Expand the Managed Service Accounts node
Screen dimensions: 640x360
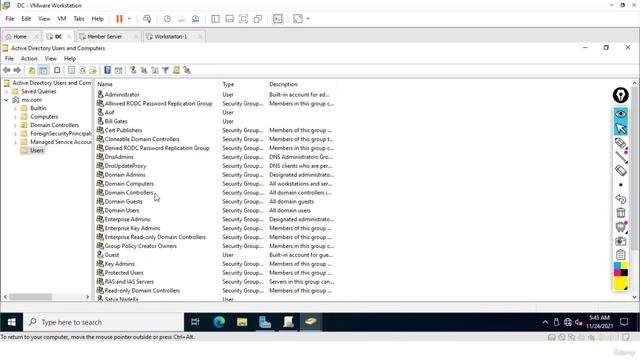pos(15,142)
